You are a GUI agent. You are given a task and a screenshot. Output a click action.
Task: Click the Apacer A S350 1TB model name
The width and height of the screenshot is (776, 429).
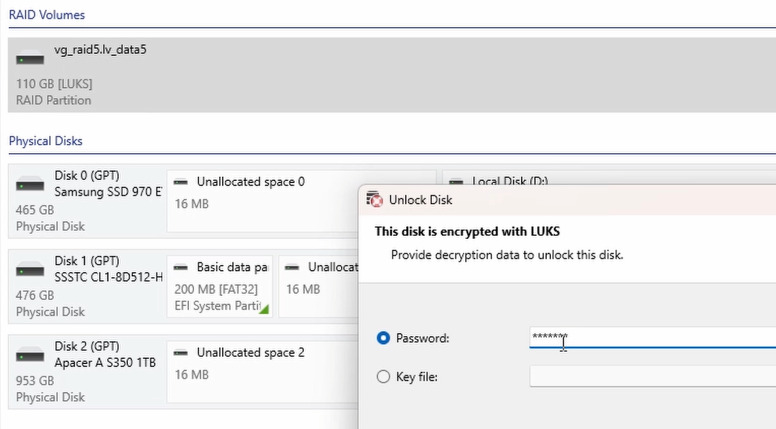click(105, 363)
